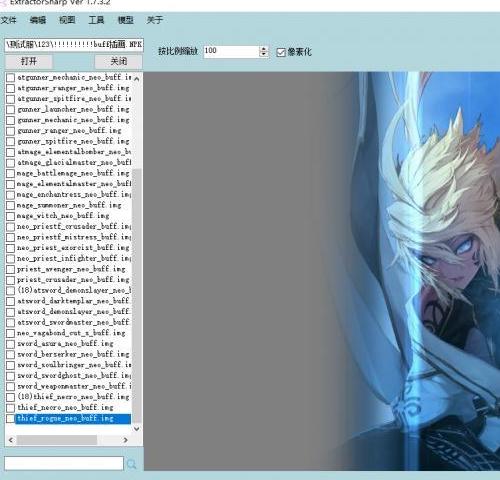Select atgunner_spitfire_neo_buff file entry

(74, 99)
